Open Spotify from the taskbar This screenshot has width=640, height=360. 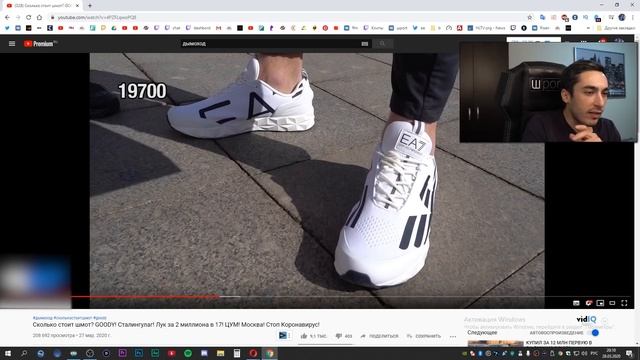click(x=188, y=353)
